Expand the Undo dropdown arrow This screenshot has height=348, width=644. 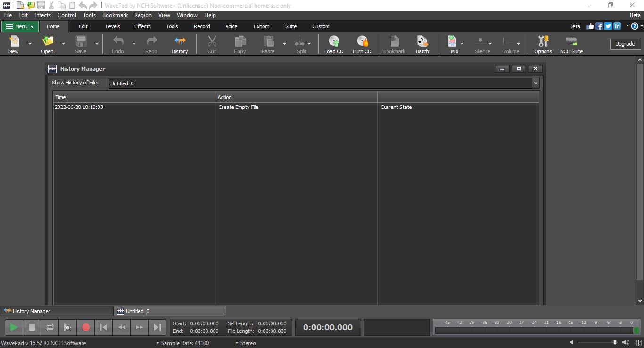134,44
